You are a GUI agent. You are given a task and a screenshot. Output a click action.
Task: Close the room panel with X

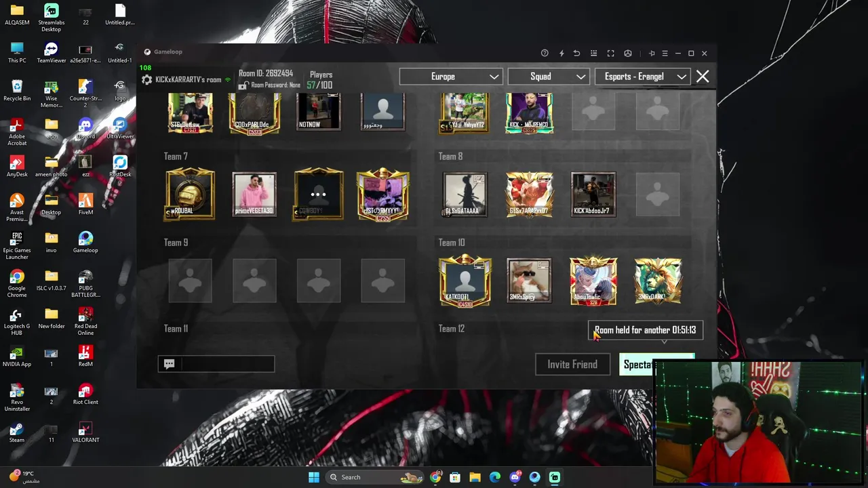point(703,77)
